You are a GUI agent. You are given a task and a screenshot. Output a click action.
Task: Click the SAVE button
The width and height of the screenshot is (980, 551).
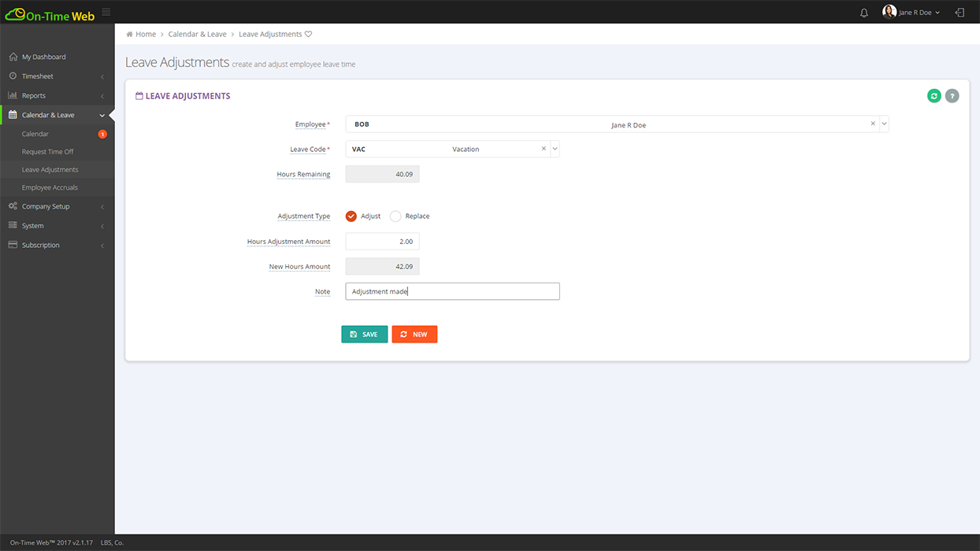(364, 335)
